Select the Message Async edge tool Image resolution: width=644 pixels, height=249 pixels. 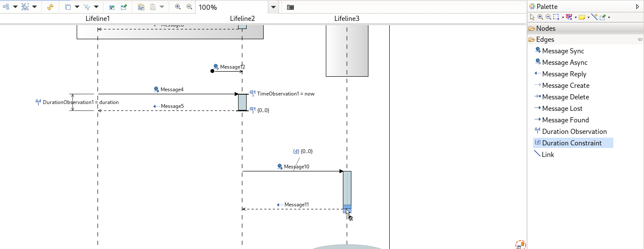(x=561, y=63)
